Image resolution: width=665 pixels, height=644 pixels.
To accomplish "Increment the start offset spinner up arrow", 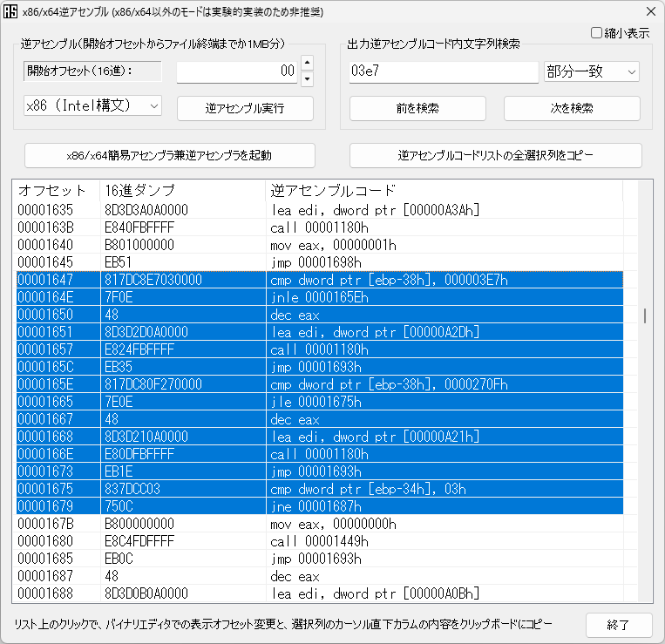I will pyautogui.click(x=307, y=63).
